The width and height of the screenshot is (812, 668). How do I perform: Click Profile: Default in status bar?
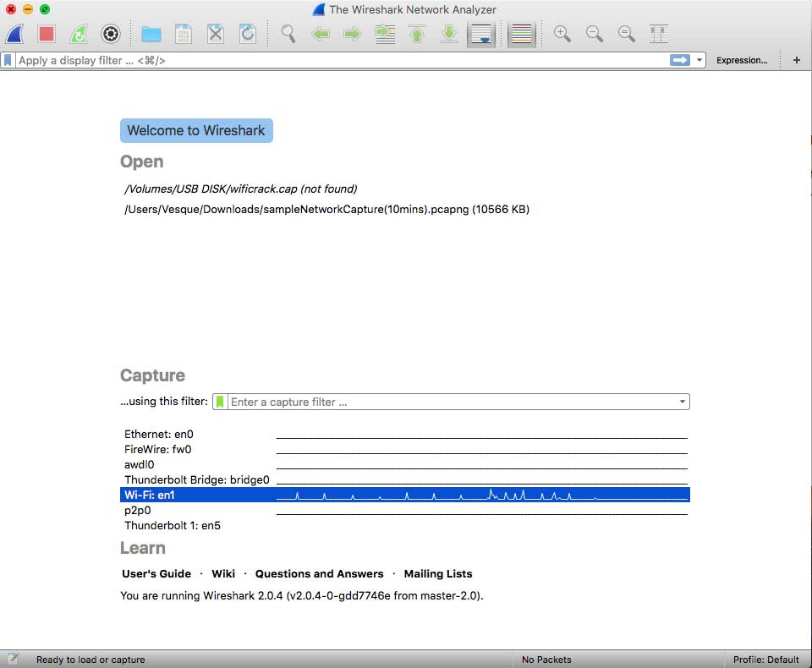[x=766, y=660]
